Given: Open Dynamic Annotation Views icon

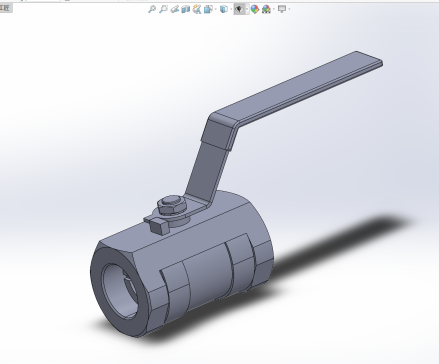Looking at the screenshot, I should 197,9.
